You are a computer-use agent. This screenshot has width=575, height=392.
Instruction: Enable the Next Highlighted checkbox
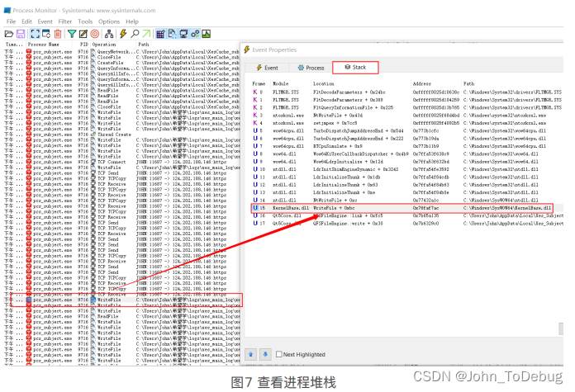click(279, 354)
